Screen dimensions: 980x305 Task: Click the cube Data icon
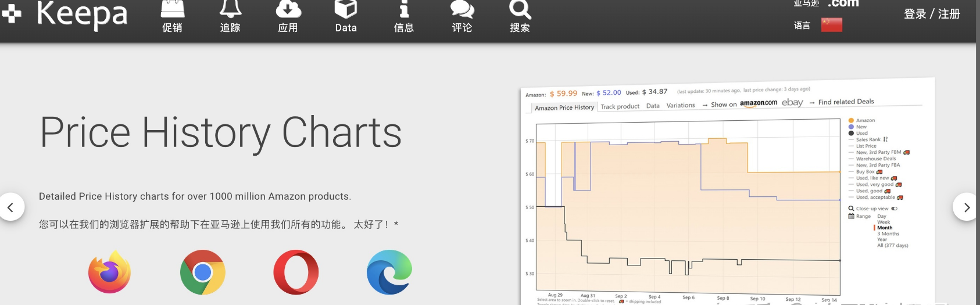point(346,8)
